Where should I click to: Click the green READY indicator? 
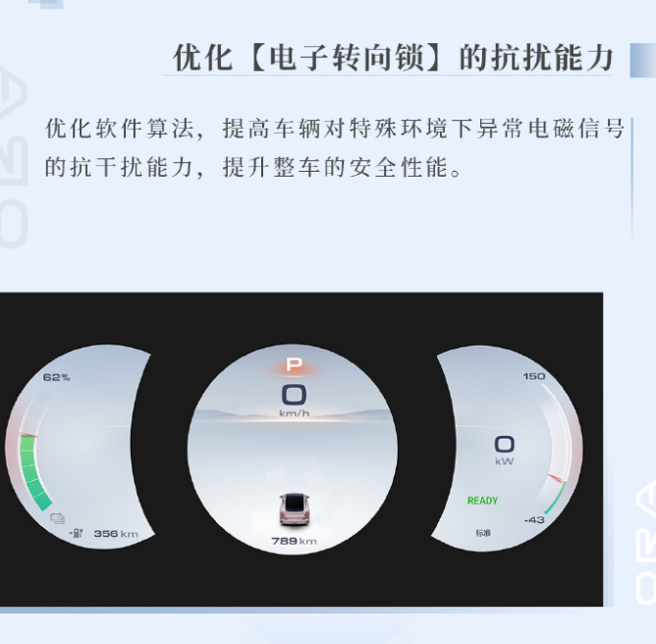(482, 501)
